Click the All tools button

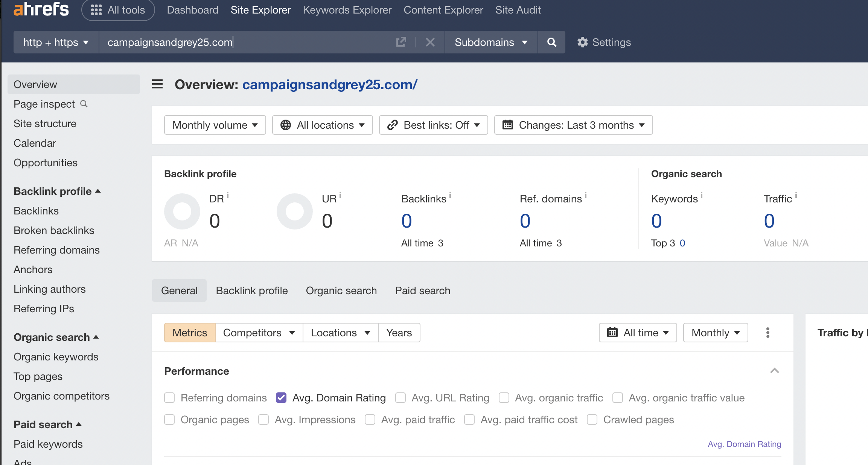tap(118, 10)
